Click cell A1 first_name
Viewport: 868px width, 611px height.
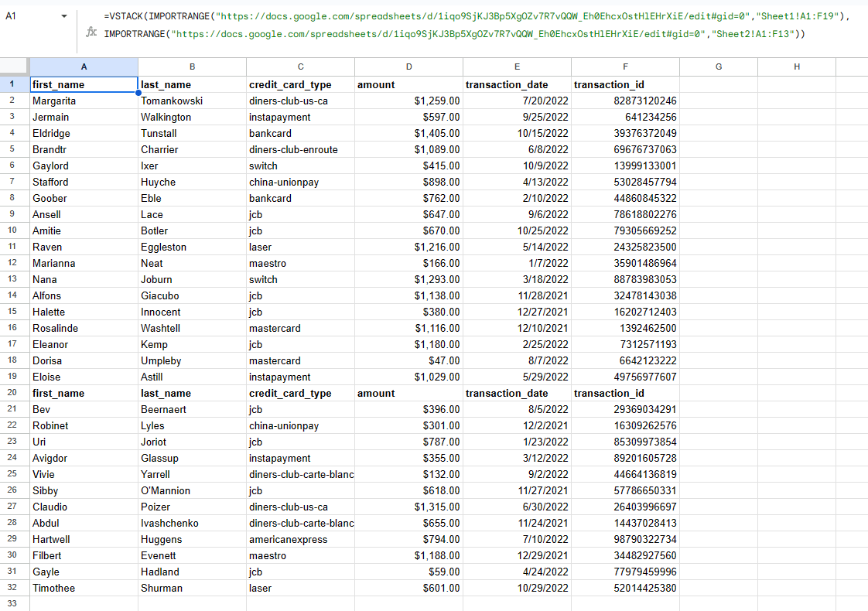[x=84, y=84]
